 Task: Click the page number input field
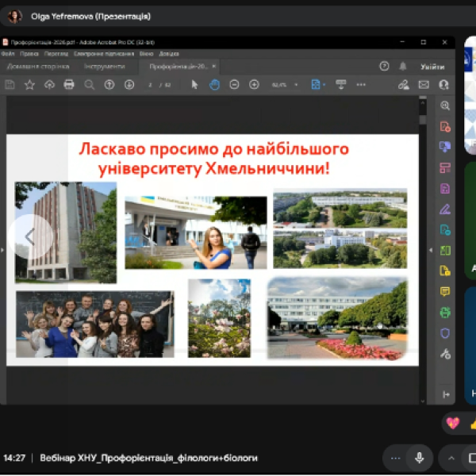click(151, 84)
